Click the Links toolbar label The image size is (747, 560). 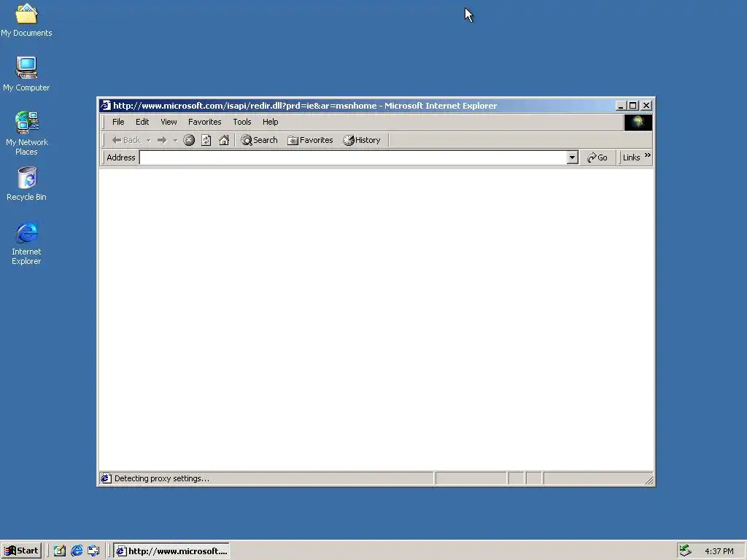(x=631, y=157)
